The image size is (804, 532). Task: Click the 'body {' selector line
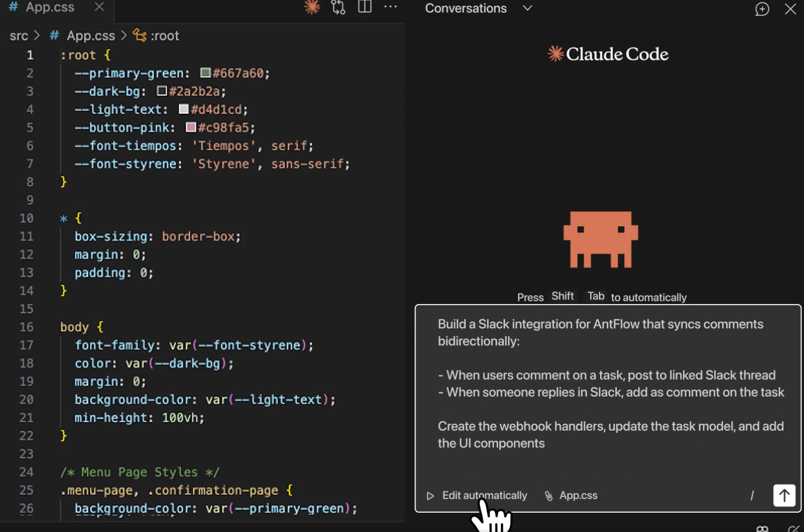(82, 327)
